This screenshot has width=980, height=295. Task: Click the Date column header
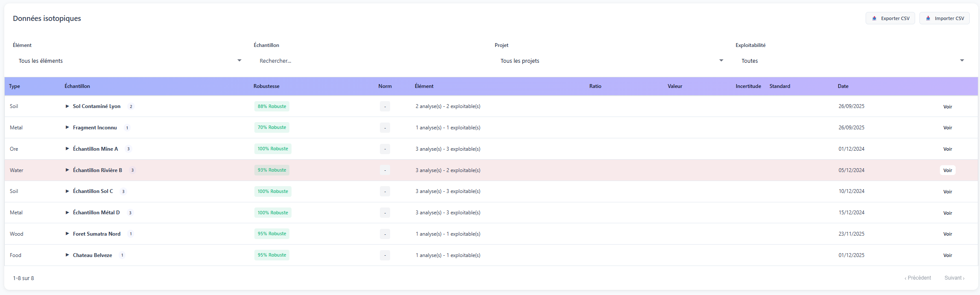tap(843, 86)
